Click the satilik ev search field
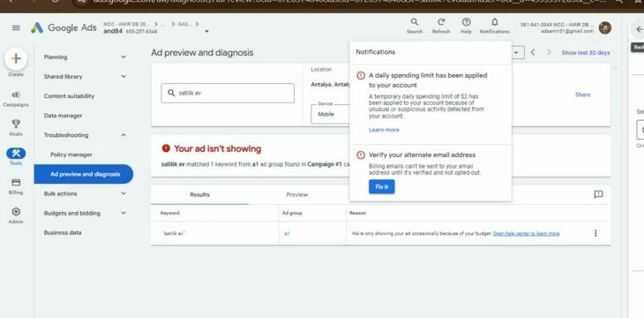This screenshot has height=318, width=644. pyautogui.click(x=228, y=93)
